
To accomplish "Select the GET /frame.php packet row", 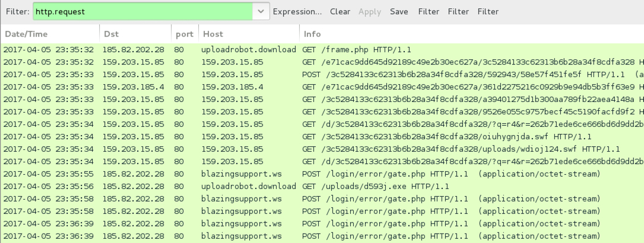I will (322, 50).
